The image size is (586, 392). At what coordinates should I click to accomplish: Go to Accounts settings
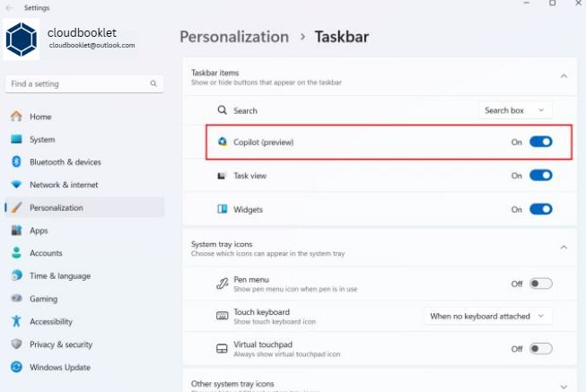pyautogui.click(x=84, y=253)
